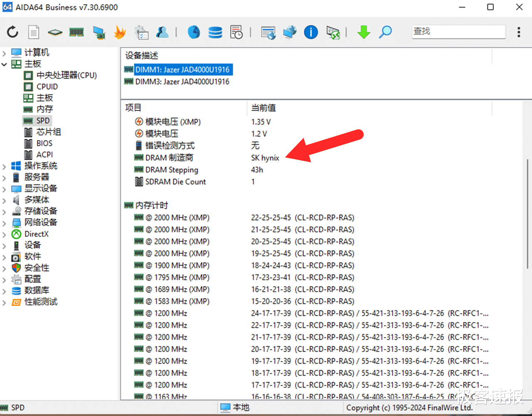
Task: Select the @ 1900 MHz (XMP) row
Action: (x=308, y=265)
